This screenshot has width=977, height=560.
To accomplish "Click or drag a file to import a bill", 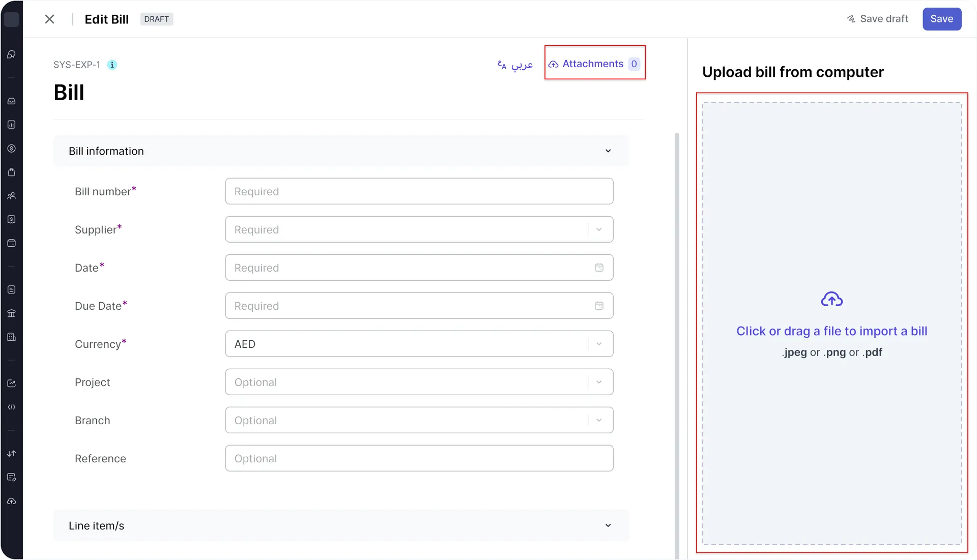I will (x=831, y=331).
